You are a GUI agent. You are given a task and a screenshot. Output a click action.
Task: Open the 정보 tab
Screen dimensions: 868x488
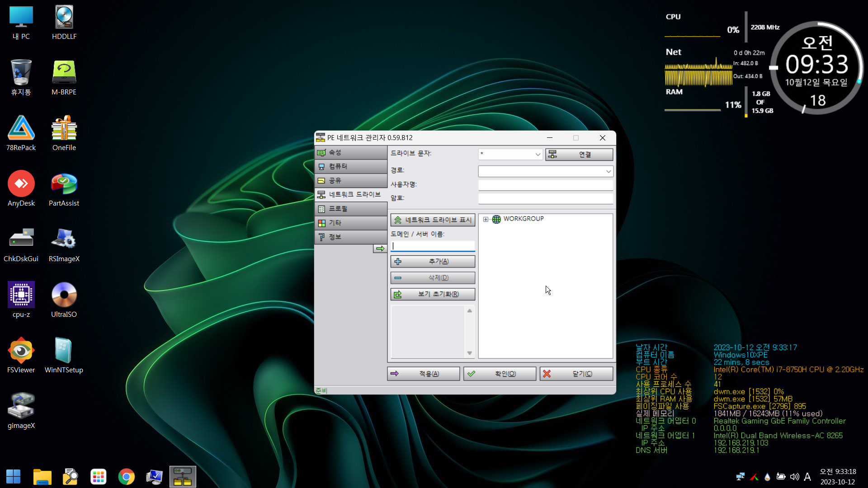351,237
